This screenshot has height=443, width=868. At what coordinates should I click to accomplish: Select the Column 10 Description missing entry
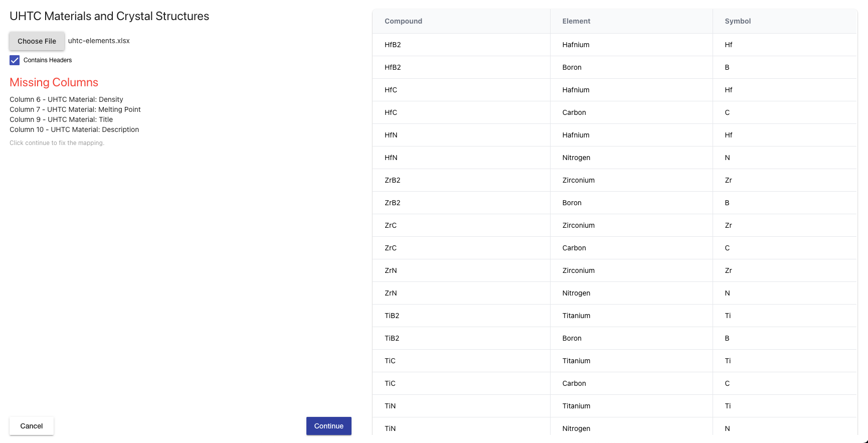tap(74, 129)
